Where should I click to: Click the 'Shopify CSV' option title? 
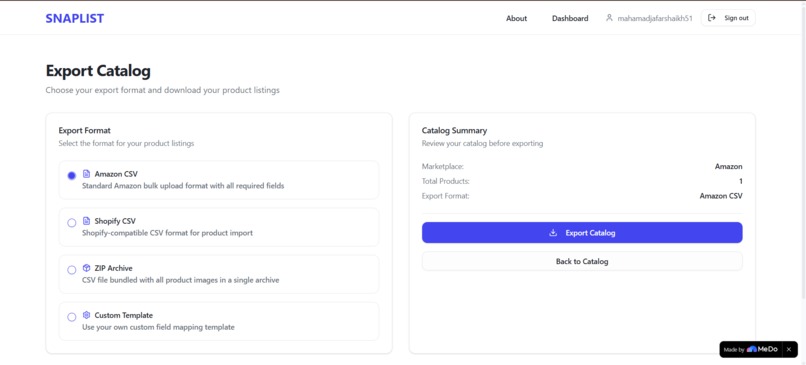[115, 221]
